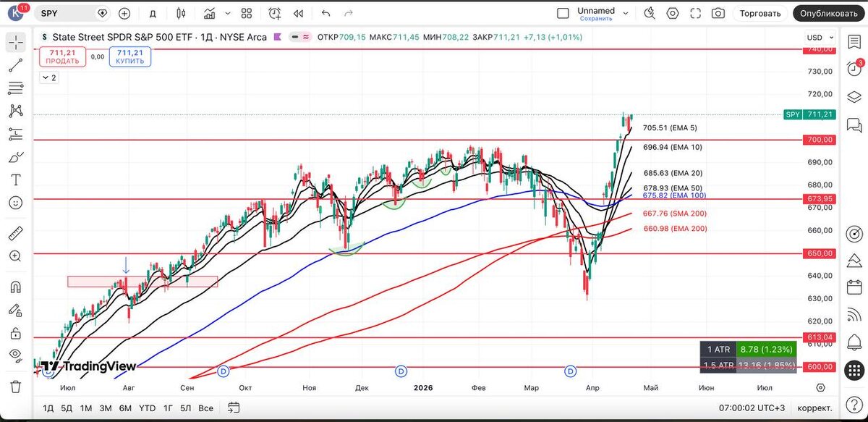Toggle magnet mode
This screenshot has height=422, width=868.
click(x=15, y=287)
